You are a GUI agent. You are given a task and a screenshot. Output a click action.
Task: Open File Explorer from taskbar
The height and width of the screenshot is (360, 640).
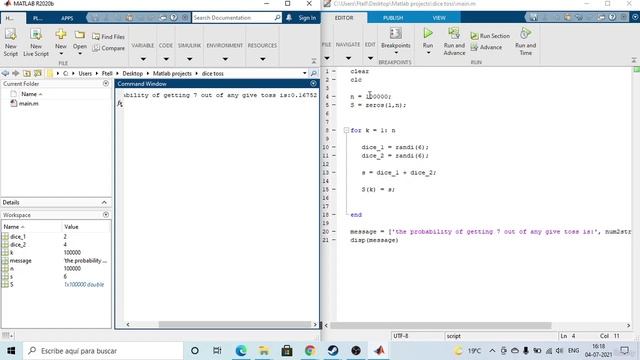264,351
